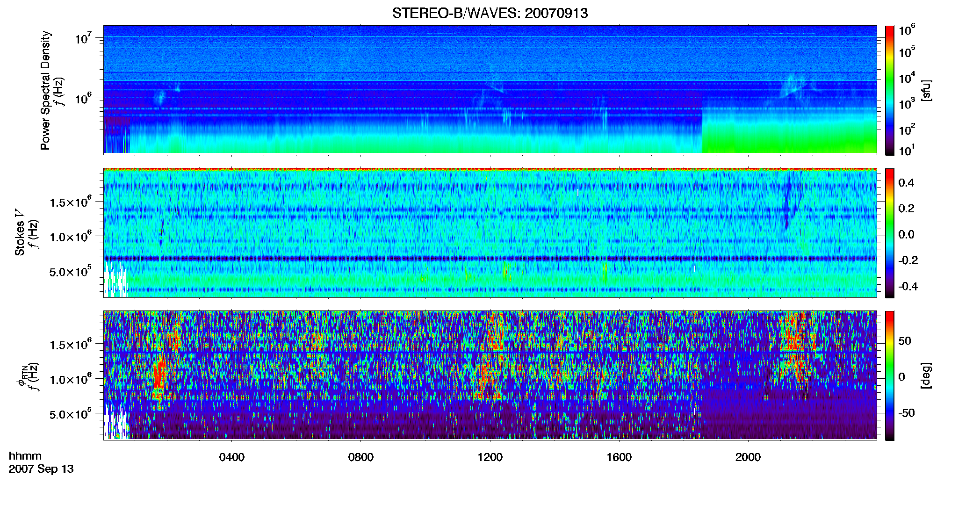The height and width of the screenshot is (505, 980).
Task: Click the 1.0×10^6 tick label of Stokes V panel
Action: tap(71, 237)
